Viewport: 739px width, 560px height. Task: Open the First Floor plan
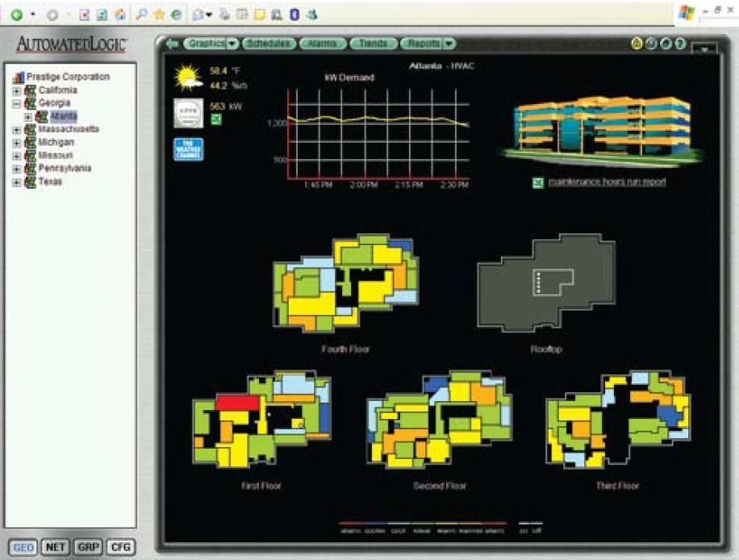[261, 419]
